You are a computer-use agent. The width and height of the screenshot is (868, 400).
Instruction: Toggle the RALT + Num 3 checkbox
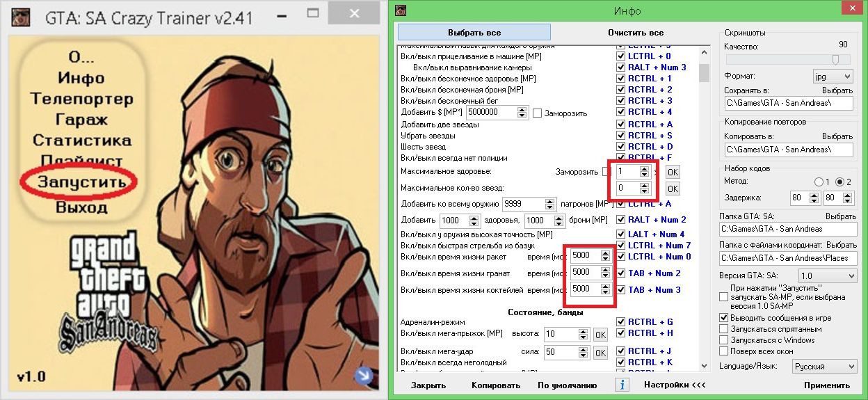coord(620,67)
